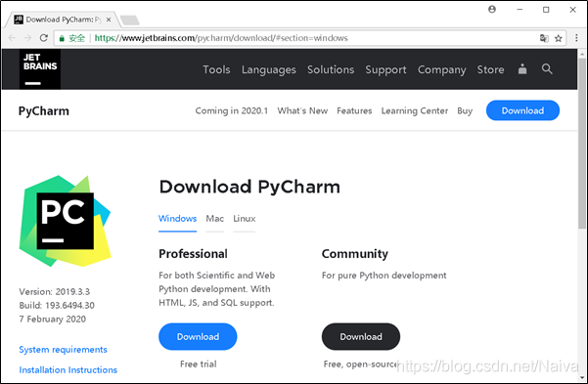This screenshot has height=384, width=588.
Task: Download the Professional edition
Action: tap(198, 337)
